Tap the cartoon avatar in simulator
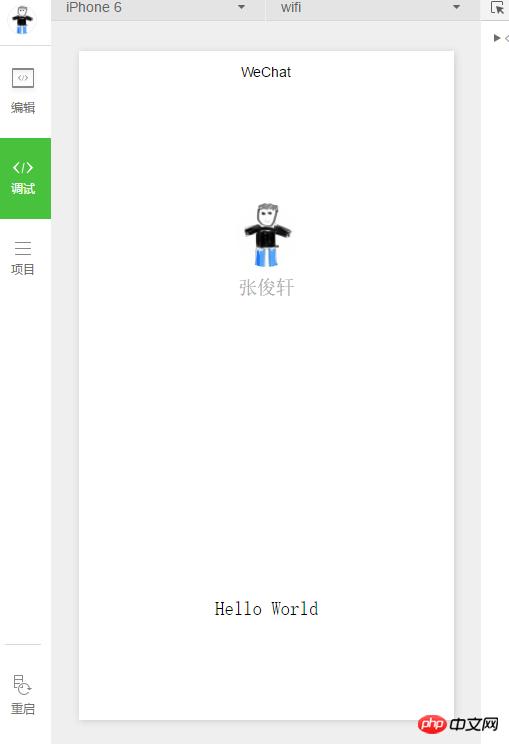Screen dimensions: 509x744 coord(267,235)
